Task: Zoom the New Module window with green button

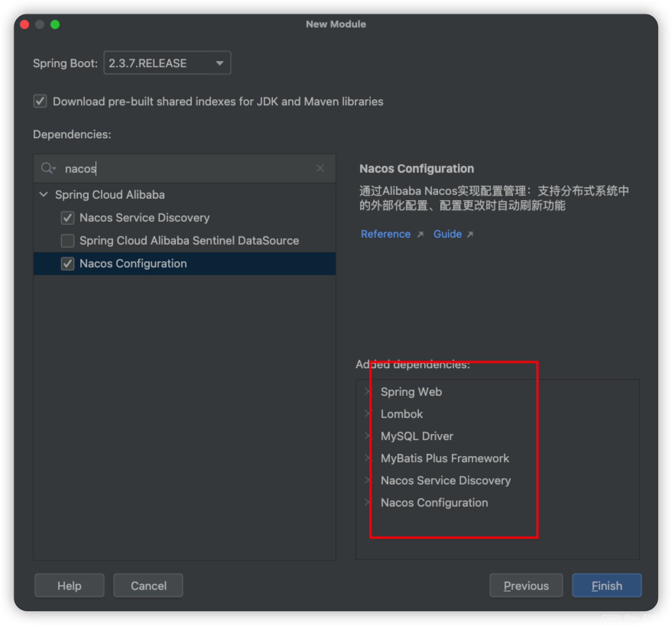Action: (x=55, y=24)
